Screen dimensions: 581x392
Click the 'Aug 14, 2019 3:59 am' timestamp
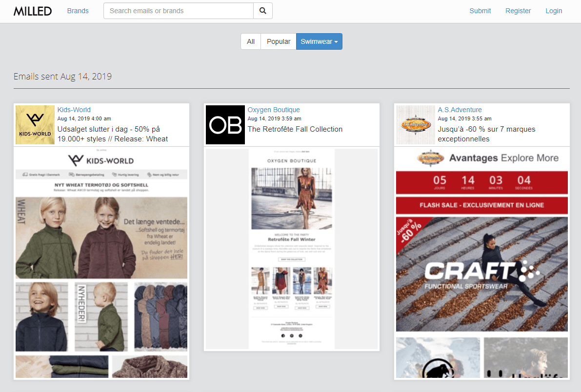[274, 118]
